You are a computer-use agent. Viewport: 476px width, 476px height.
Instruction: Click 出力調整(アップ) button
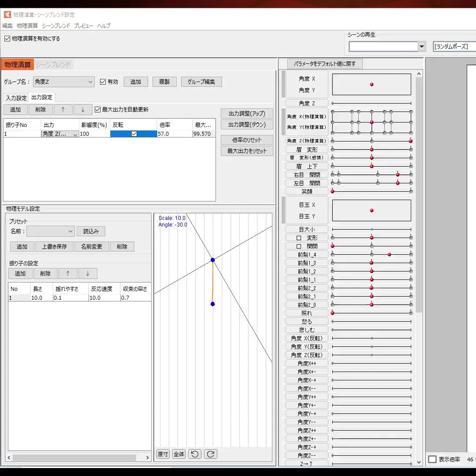[247, 114]
